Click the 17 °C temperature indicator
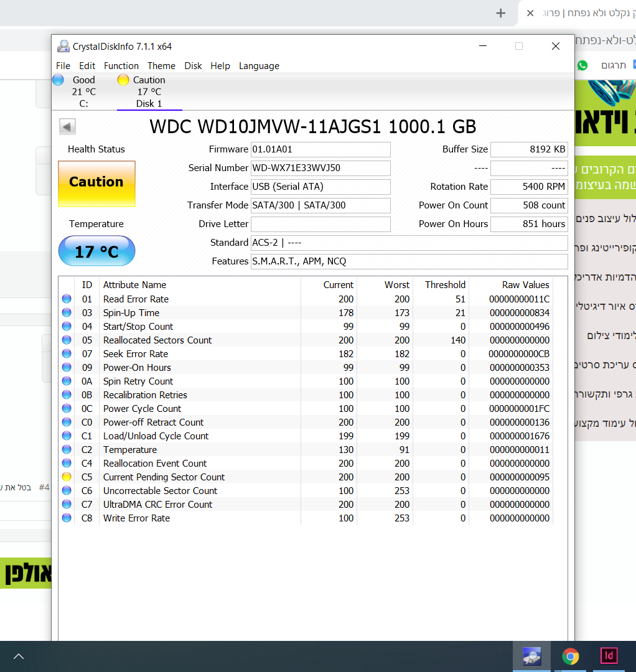This screenshot has width=636, height=672. pos(96,251)
